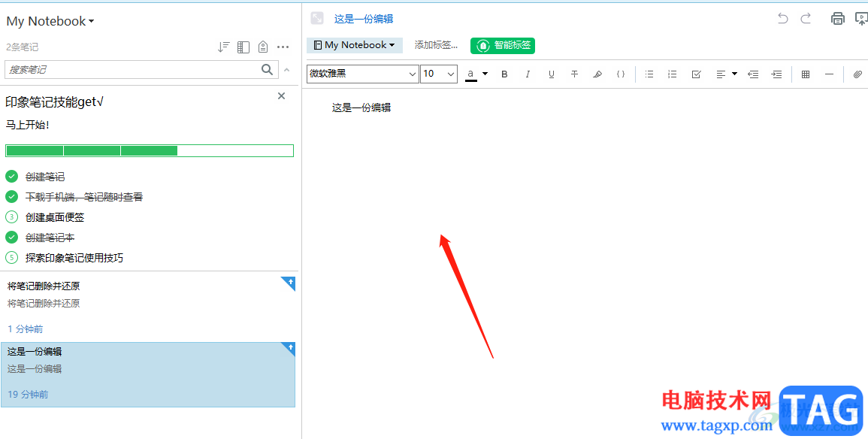Insert a checkbox item

[697, 74]
